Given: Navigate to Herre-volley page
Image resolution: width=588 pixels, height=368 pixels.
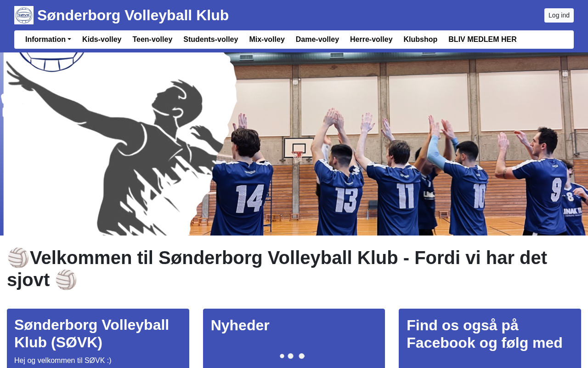Looking at the screenshot, I should [371, 40].
